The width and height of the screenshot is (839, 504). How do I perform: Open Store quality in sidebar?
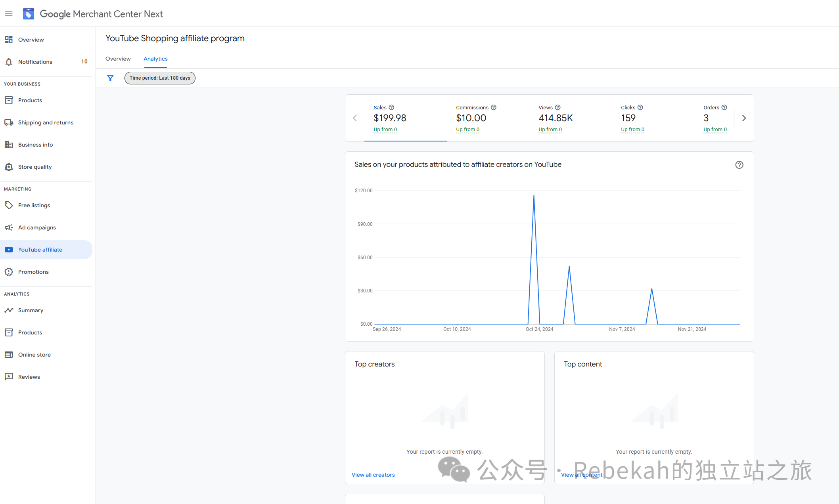(46, 167)
